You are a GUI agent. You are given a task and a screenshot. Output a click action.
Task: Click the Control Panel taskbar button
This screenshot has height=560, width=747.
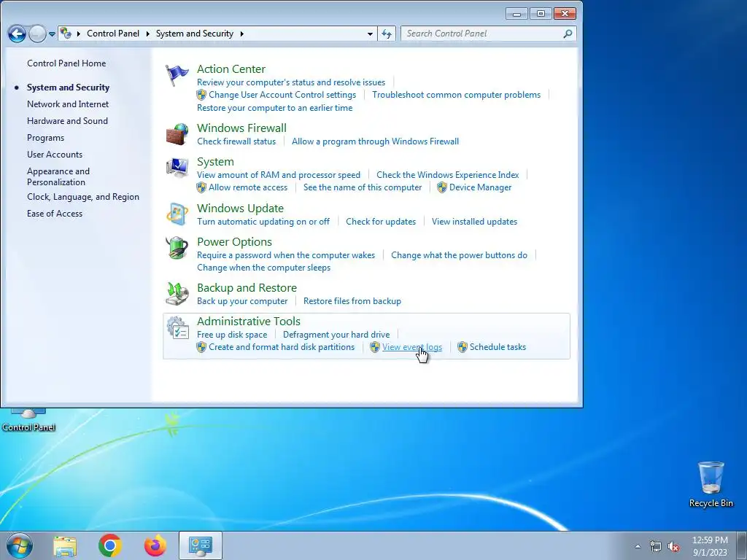[x=200, y=545]
